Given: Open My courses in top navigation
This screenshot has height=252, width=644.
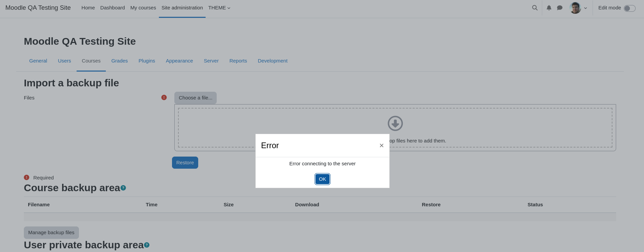Looking at the screenshot, I should pyautogui.click(x=143, y=8).
